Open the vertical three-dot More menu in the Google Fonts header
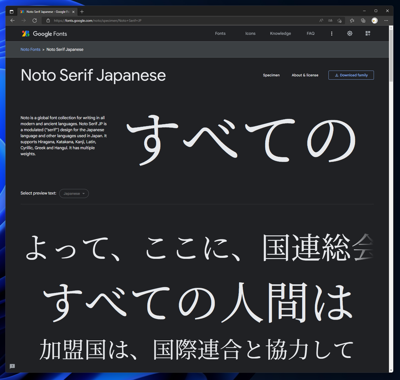 331,34
